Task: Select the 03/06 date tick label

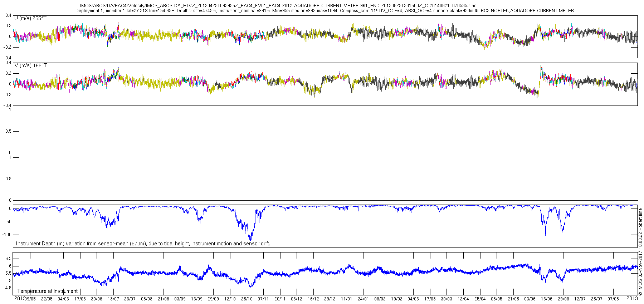Action: [x=530, y=299]
